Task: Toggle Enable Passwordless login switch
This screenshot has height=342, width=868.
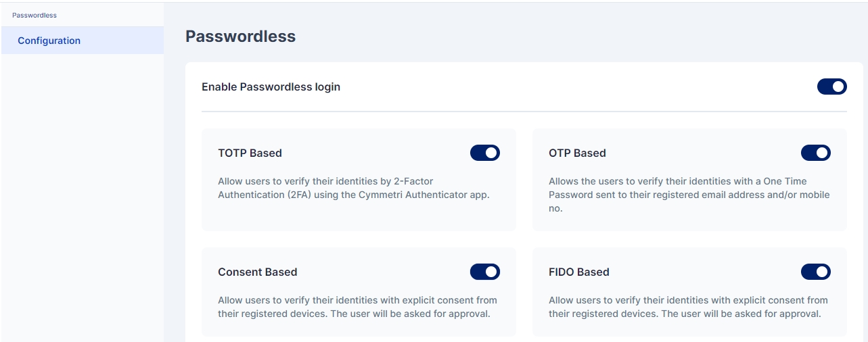Action: click(831, 87)
